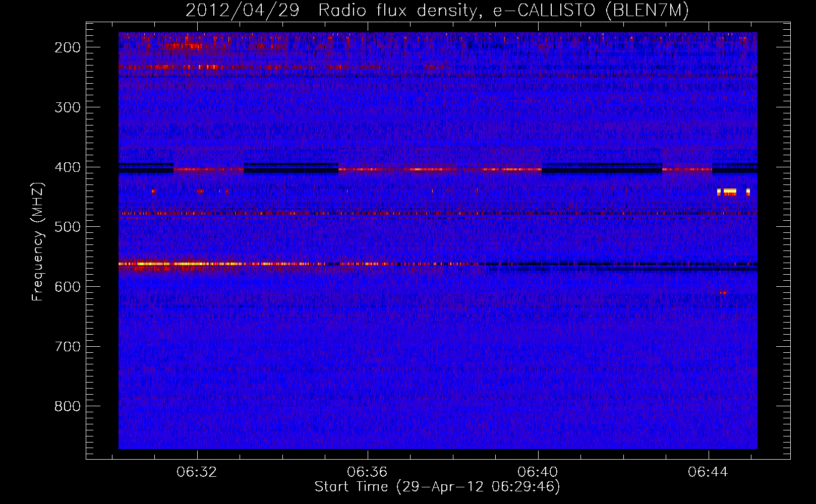Click the small red spot near 610 MHz
The height and width of the screenshot is (504, 816).
[x=723, y=292]
